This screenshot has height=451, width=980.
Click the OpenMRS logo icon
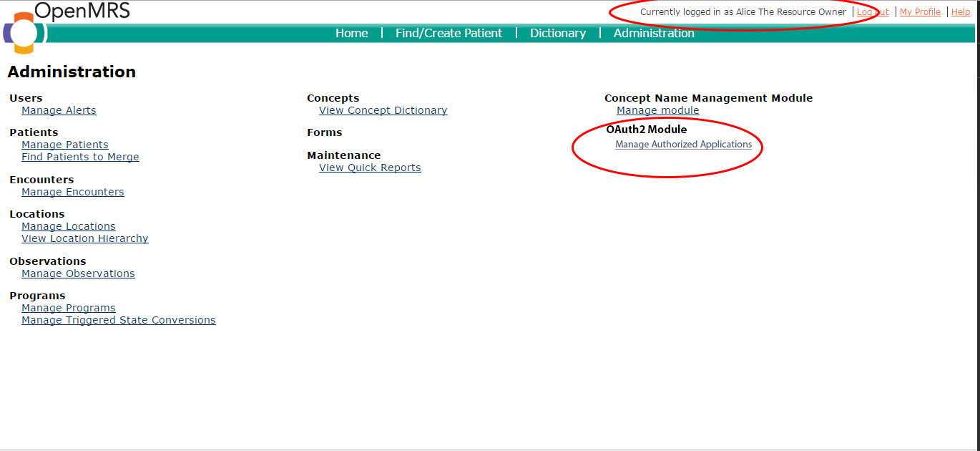pyautogui.click(x=24, y=33)
